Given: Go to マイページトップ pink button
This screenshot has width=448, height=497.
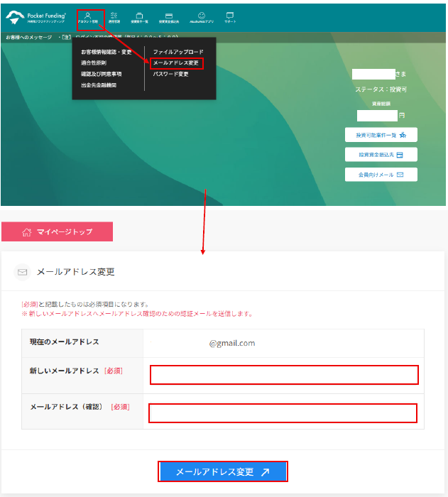Looking at the screenshot, I should coord(57,231).
